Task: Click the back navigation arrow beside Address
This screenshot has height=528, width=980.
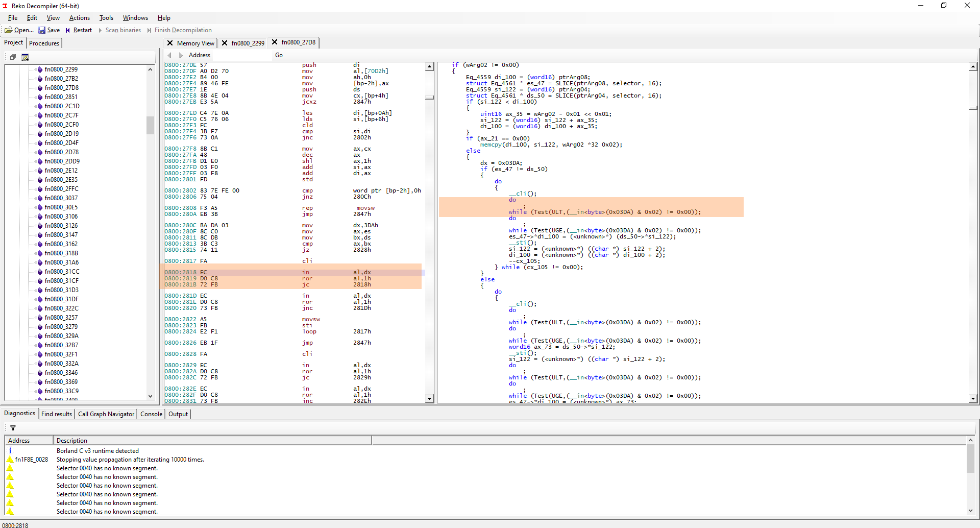Action: click(170, 55)
